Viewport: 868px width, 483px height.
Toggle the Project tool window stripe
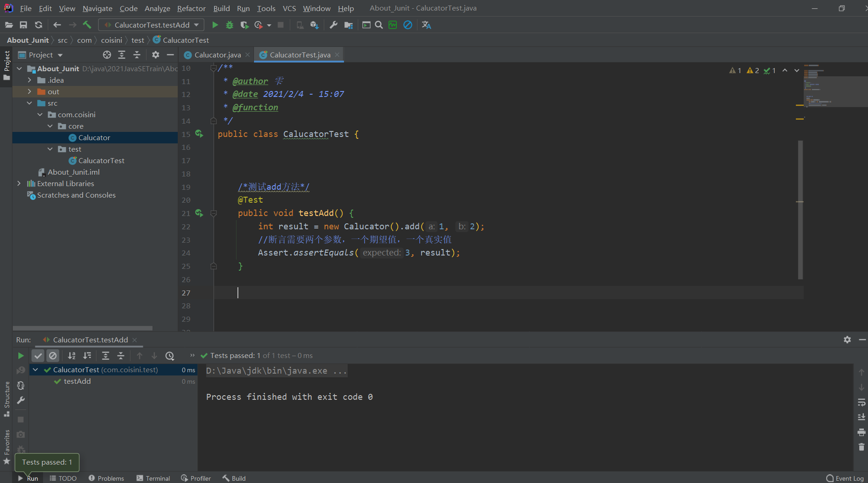coord(6,65)
